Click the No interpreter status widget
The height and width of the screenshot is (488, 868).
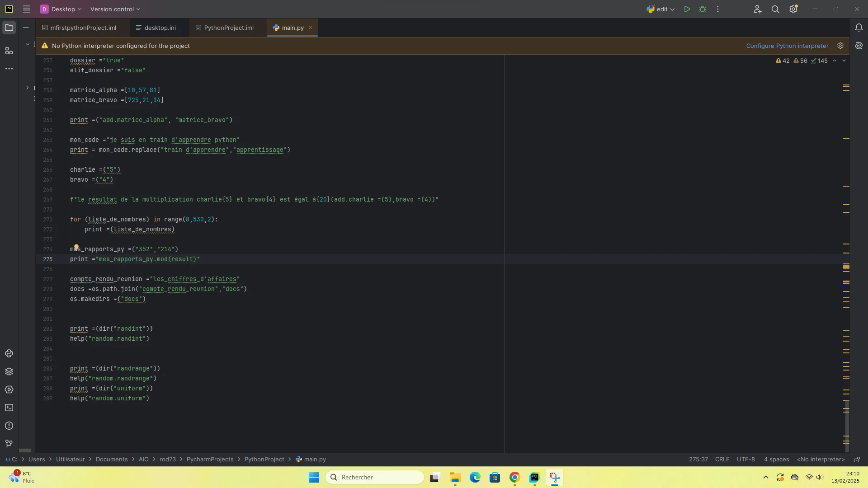821,460
